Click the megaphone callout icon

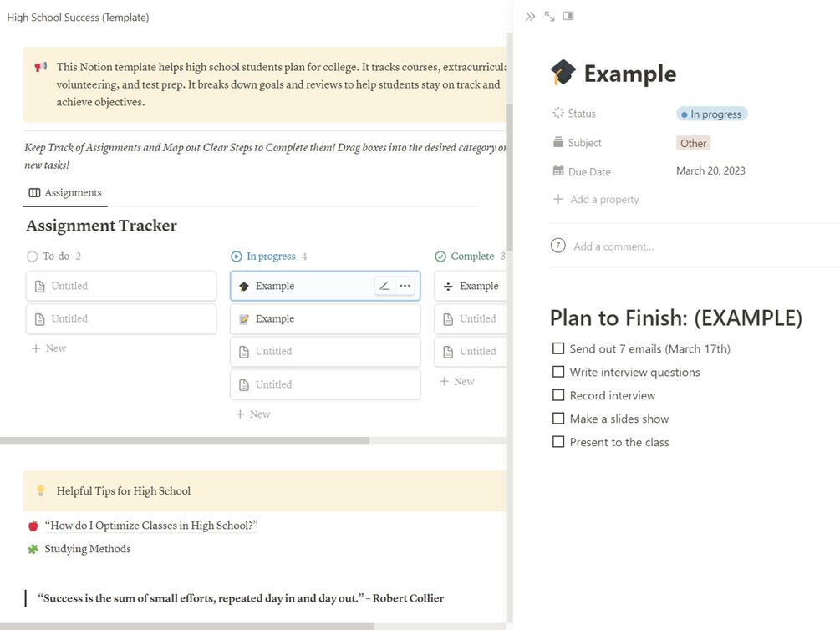pyautogui.click(x=41, y=67)
